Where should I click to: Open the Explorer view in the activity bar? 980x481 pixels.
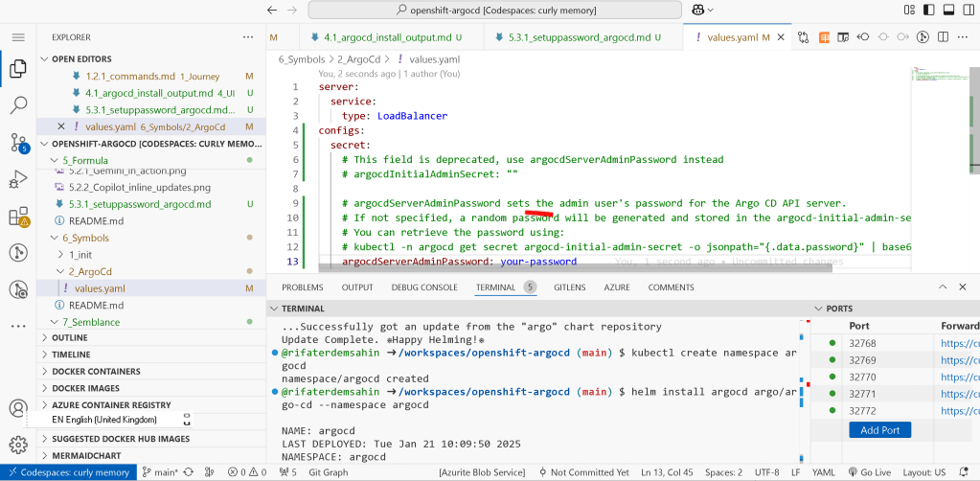(18, 69)
